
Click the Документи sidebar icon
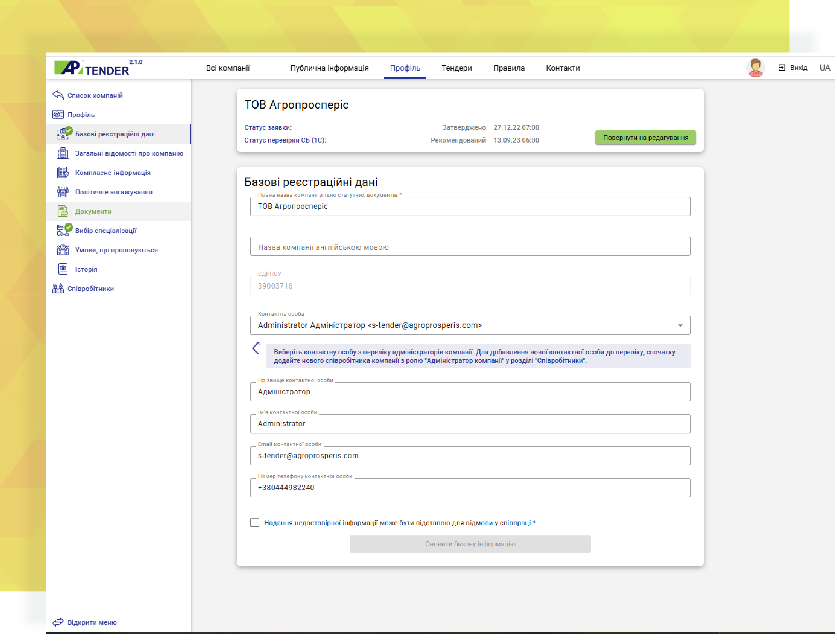[x=62, y=211]
